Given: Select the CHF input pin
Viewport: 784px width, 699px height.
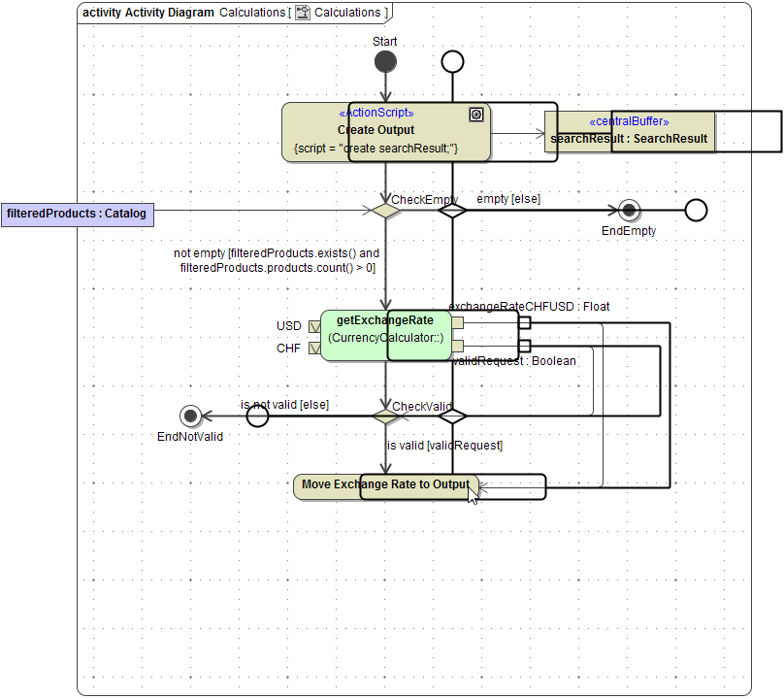Looking at the screenshot, I should (x=313, y=349).
